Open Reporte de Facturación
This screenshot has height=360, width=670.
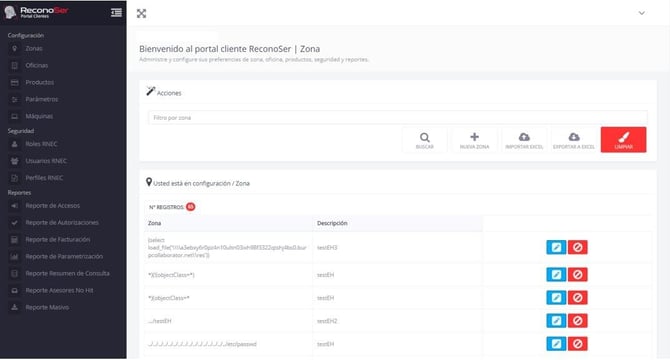(x=57, y=240)
